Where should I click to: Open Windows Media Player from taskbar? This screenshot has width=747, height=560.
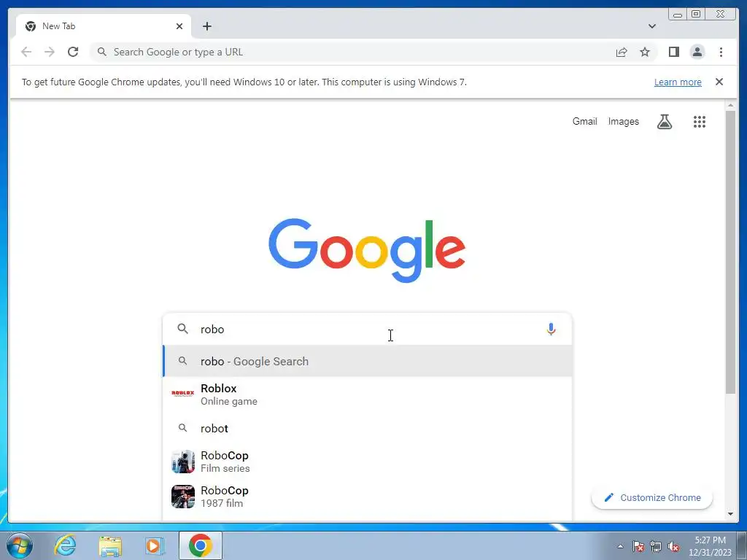(155, 545)
